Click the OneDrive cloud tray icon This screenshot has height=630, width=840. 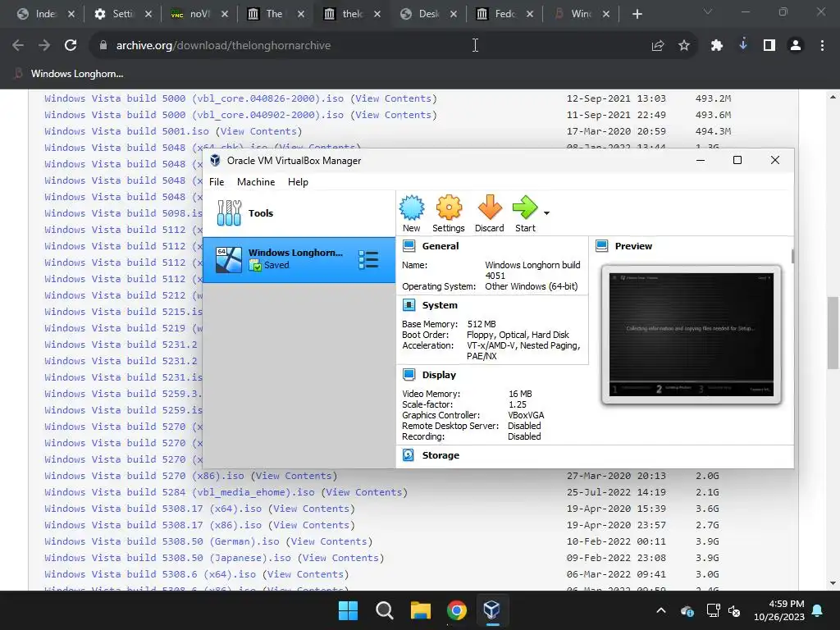[x=687, y=610]
